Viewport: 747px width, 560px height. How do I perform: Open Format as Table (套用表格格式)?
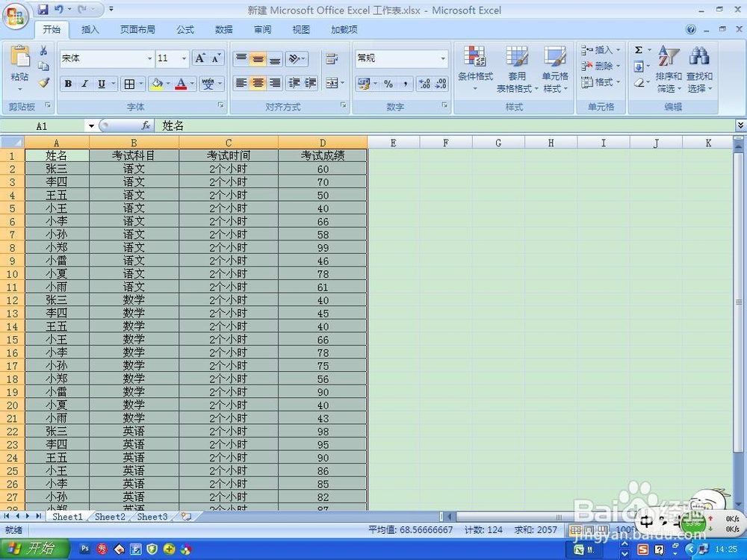click(517, 68)
